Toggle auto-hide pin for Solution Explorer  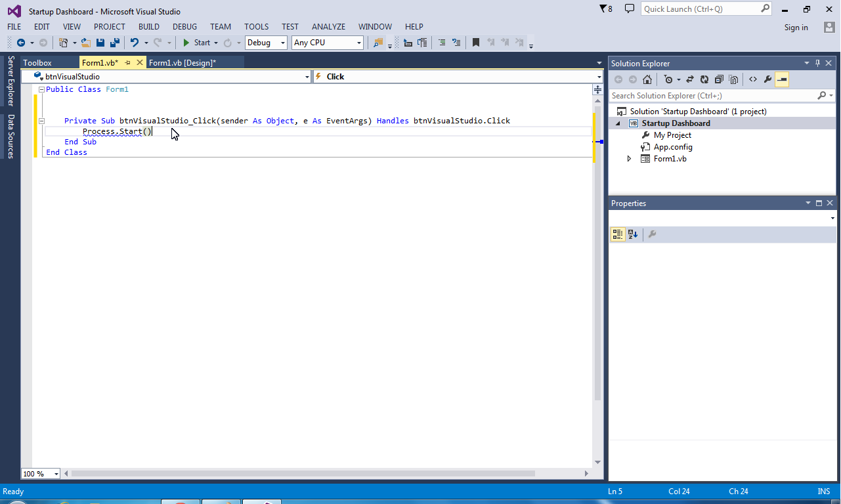point(817,63)
